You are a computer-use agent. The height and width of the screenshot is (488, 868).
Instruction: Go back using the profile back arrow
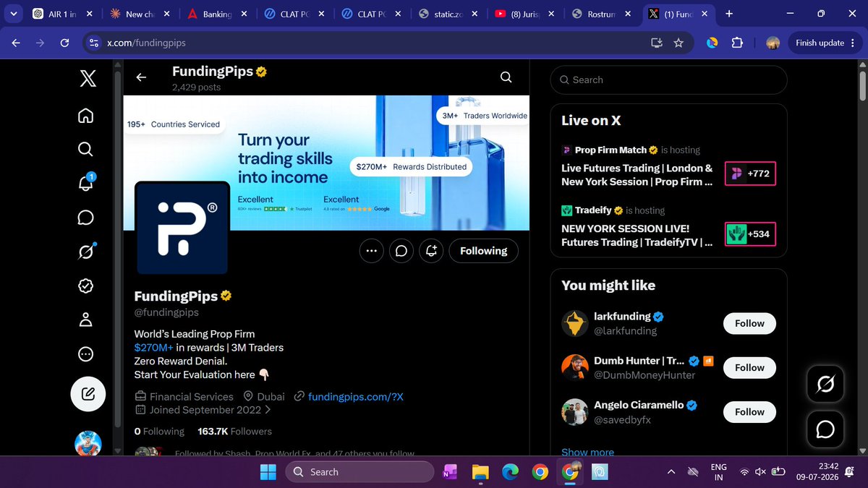141,77
